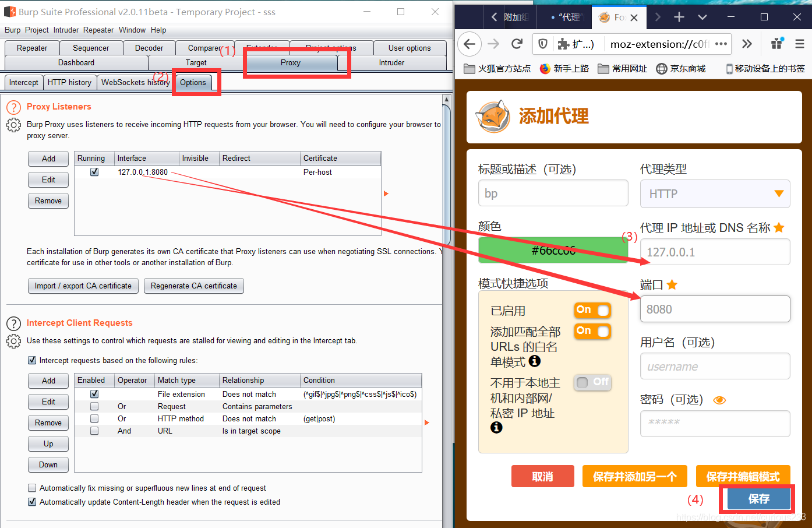812x528 pixels.
Task: Click the extension puzzle-piece icon in the address bar
Action: pyautogui.click(x=563, y=44)
